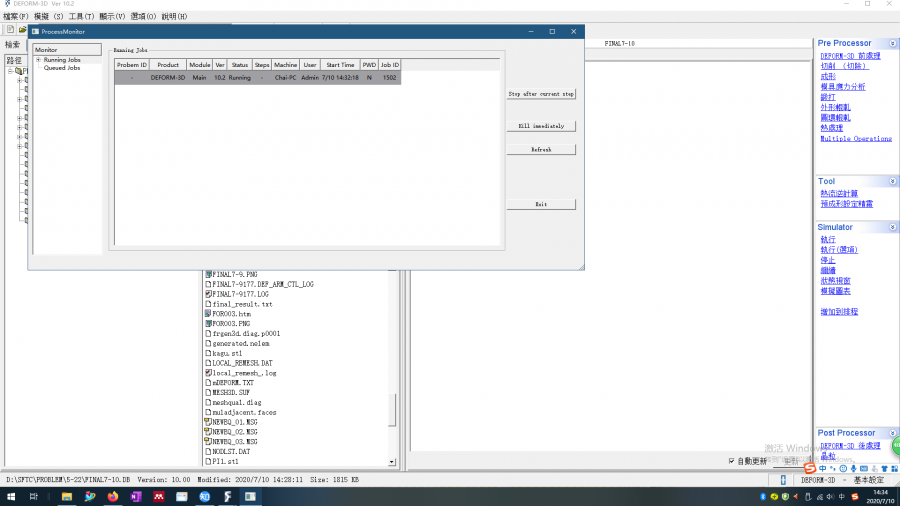Select the FINAL7-9177.LOG file icon
Image resolution: width=900 pixels, height=506 pixels.
coord(208,294)
